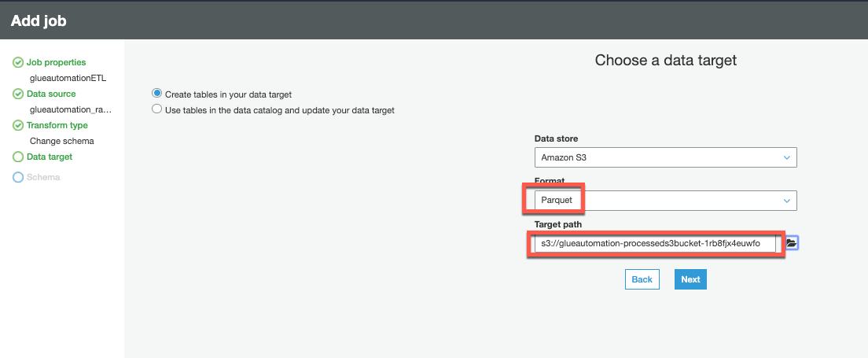Select the glueautomationETL job name entry
868x358 pixels.
tap(68, 78)
